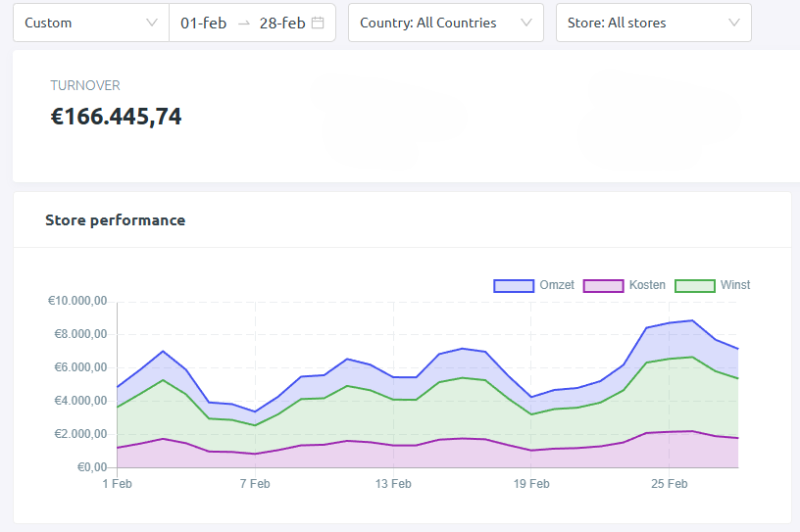
Task: Click the 19 Feb axis label
Action: coord(531,484)
